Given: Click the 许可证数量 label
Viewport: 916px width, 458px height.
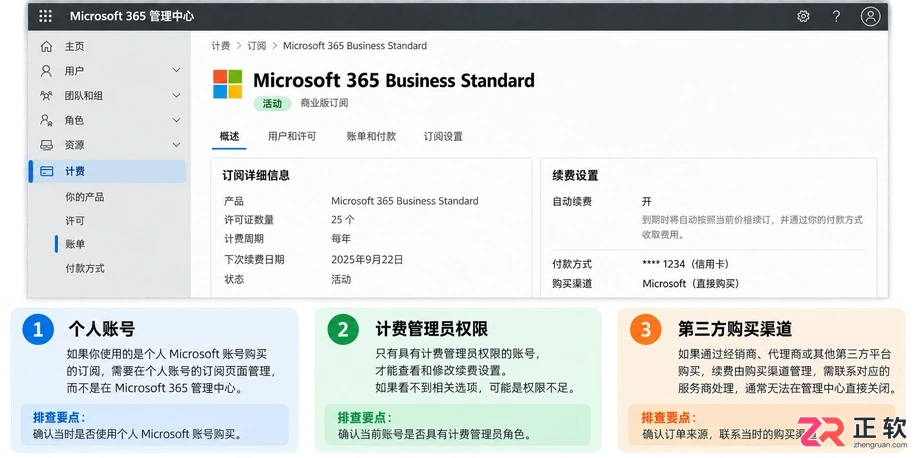Looking at the screenshot, I should (249, 220).
